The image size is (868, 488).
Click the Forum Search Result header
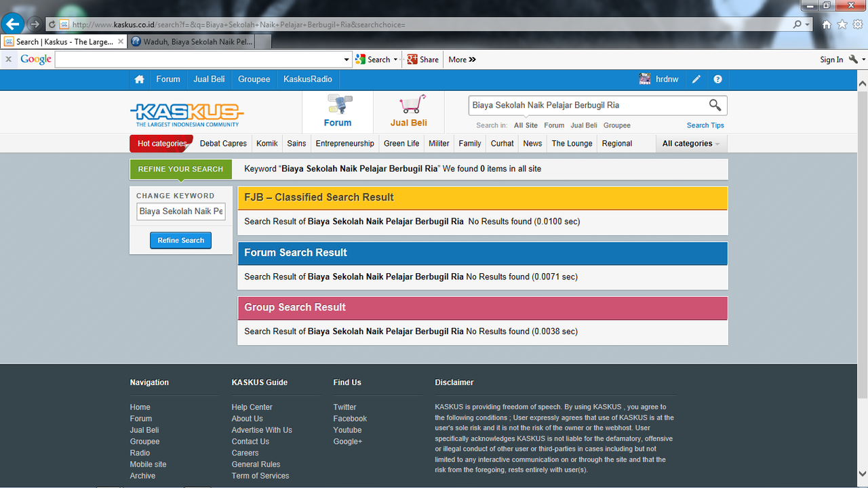(x=482, y=253)
